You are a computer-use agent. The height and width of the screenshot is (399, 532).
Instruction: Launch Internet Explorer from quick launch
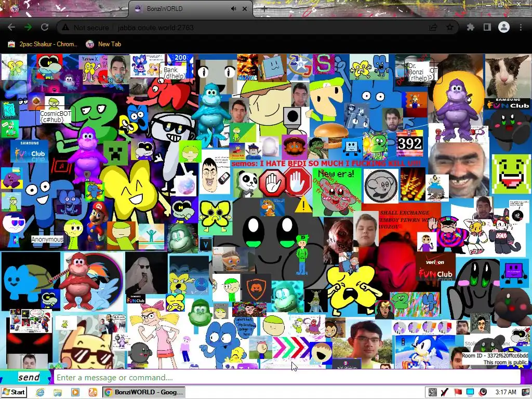(41, 392)
